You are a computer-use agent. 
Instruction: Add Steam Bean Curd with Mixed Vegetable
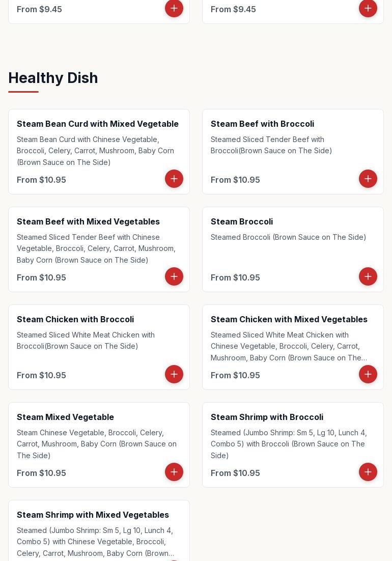click(x=174, y=179)
